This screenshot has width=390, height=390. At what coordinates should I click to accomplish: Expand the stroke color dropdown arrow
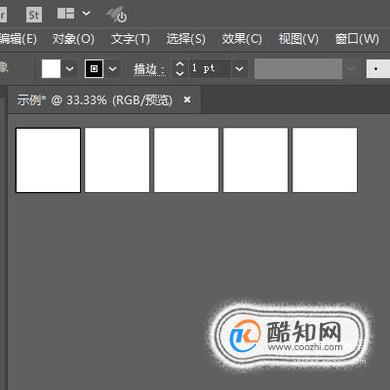[113, 69]
